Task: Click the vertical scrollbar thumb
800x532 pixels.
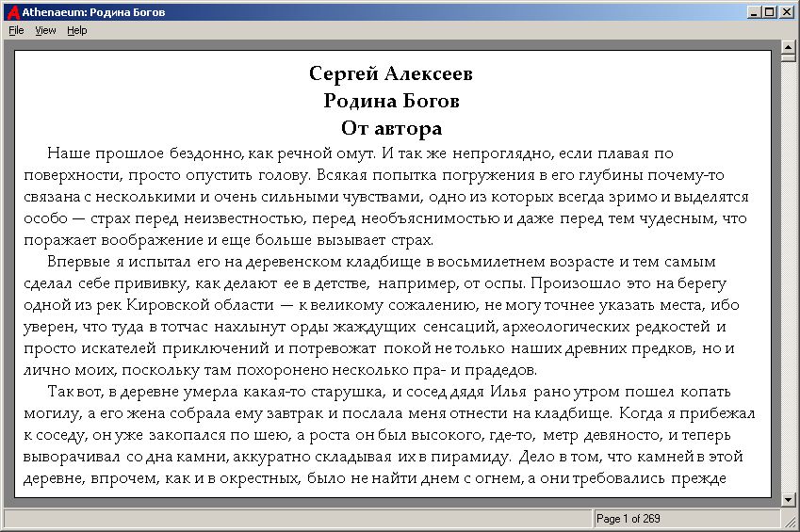Action: 789,58
